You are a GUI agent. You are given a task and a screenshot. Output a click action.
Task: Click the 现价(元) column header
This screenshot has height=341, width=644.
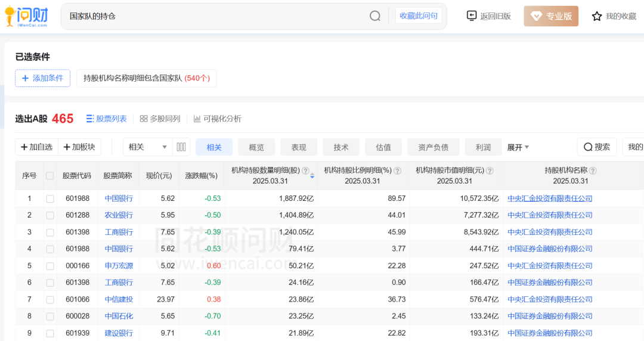point(159,176)
